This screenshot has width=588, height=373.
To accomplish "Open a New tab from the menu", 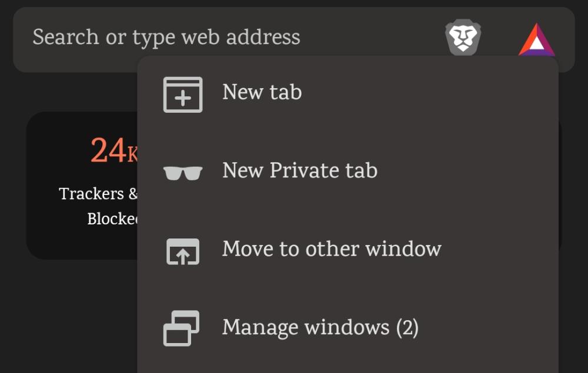I will coord(261,92).
